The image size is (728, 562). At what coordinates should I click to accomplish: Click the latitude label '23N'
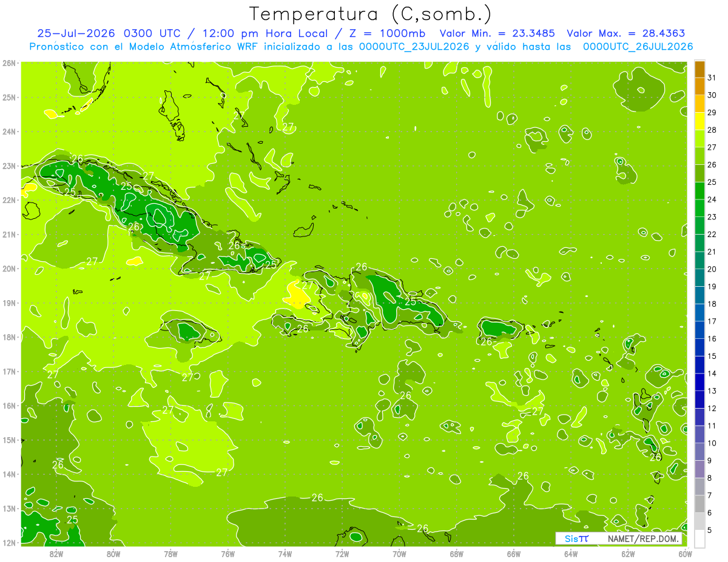tap(9, 166)
